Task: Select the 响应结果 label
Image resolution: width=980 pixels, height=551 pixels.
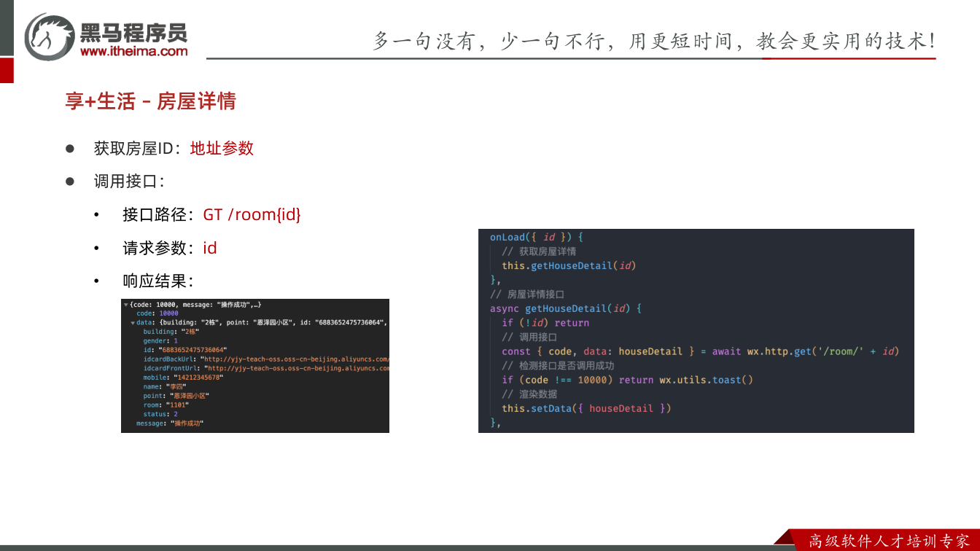Action: (x=157, y=281)
